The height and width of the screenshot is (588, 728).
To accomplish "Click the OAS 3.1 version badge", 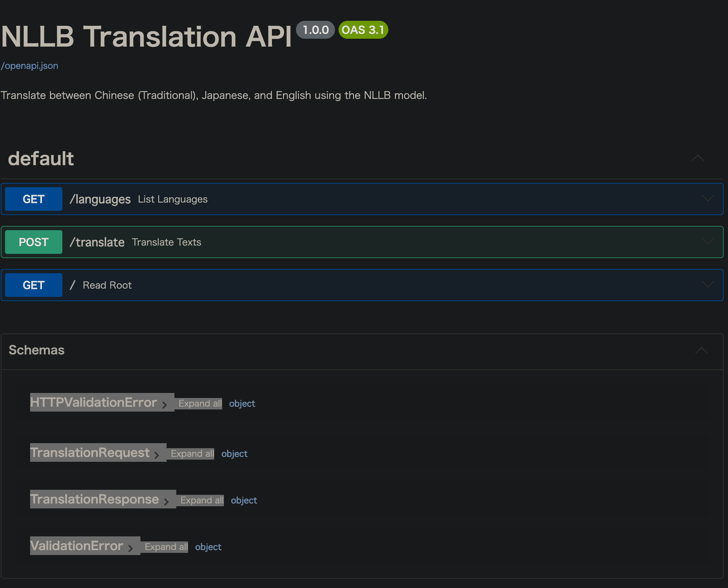I will point(363,30).
